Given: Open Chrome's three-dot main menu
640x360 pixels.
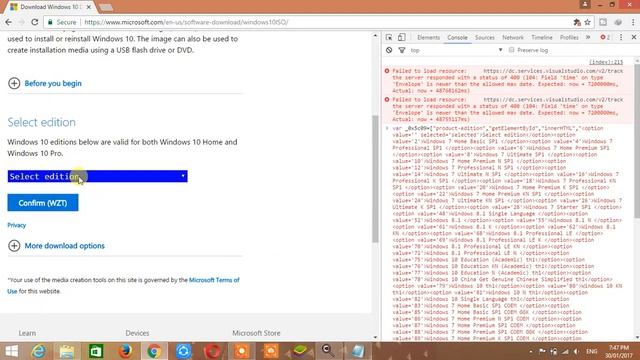Looking at the screenshot, I should coord(633,22).
